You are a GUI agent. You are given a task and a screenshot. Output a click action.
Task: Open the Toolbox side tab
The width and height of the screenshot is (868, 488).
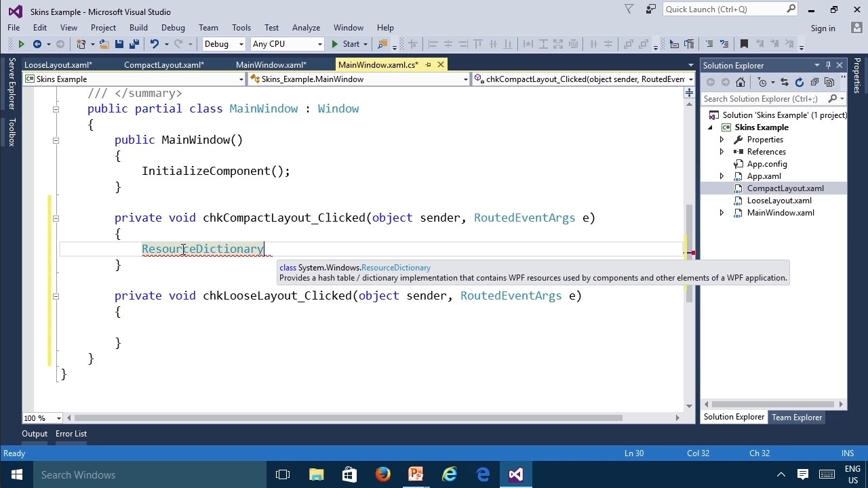pyautogui.click(x=12, y=132)
